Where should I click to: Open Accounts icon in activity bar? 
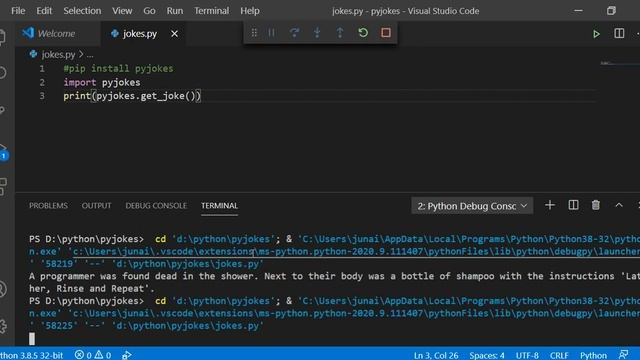click(x=3, y=289)
